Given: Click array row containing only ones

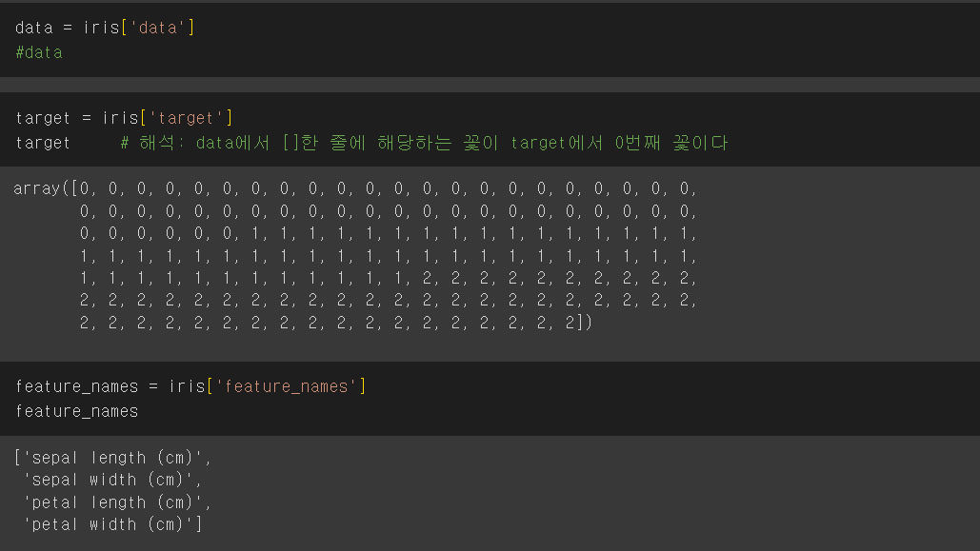Looking at the screenshot, I should click(x=389, y=256).
